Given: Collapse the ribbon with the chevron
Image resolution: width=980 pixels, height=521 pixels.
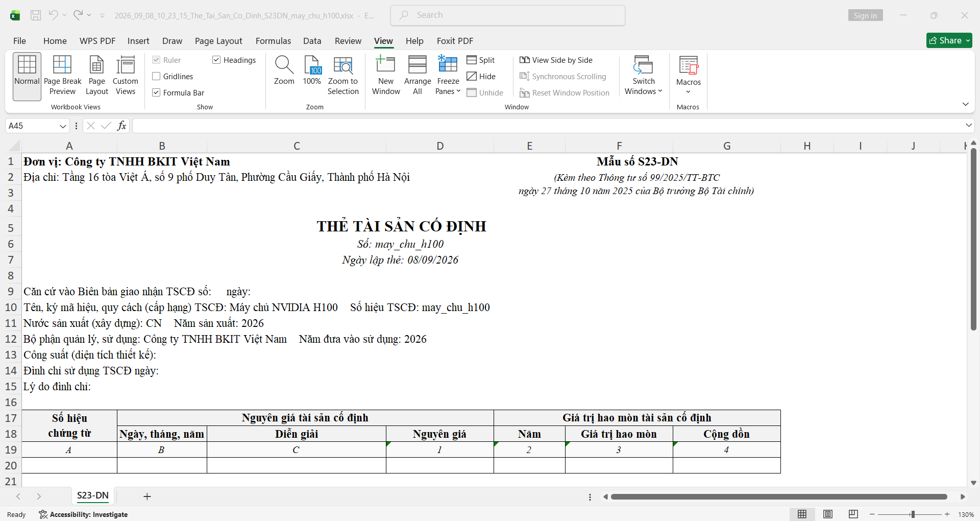Looking at the screenshot, I should (x=965, y=104).
